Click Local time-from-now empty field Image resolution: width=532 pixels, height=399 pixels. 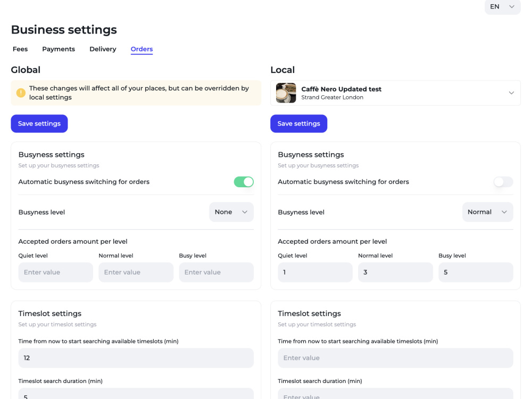point(396,358)
